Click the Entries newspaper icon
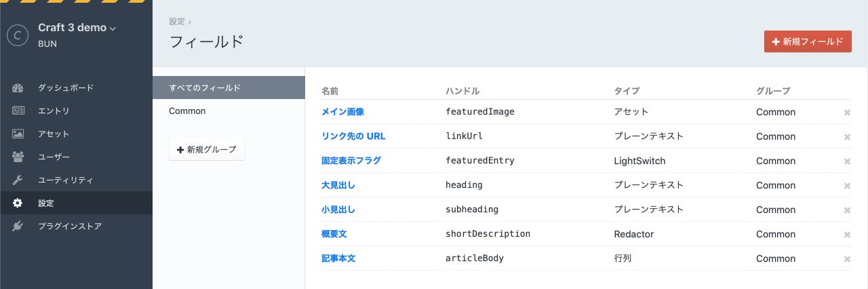868x289 pixels. click(x=18, y=111)
